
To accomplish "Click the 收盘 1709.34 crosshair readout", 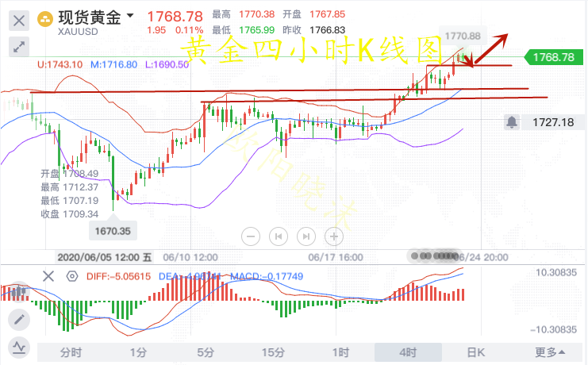I will click(x=70, y=214).
